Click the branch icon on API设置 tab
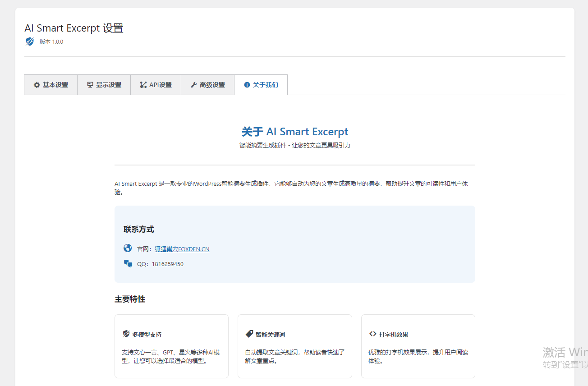Screen dimensions: 588x386 point(143,85)
